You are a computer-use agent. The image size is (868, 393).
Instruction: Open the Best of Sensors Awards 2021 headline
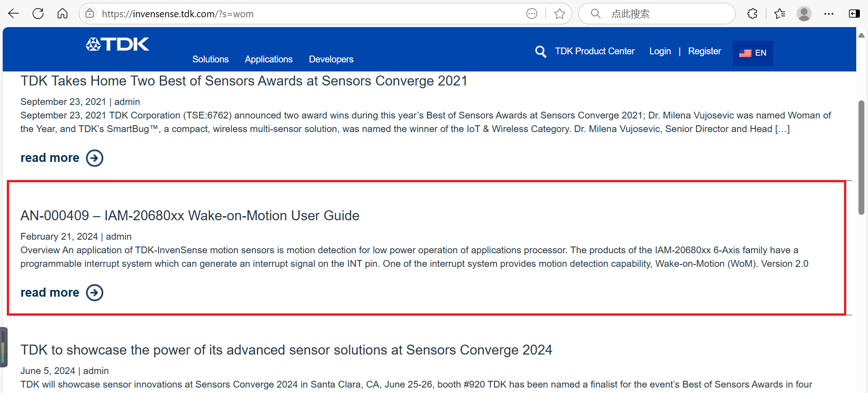pyautogui.click(x=244, y=81)
